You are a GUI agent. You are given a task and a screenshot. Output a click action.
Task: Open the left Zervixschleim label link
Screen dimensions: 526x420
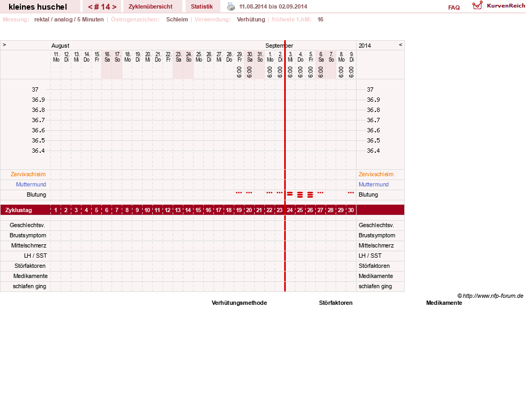coord(28,174)
